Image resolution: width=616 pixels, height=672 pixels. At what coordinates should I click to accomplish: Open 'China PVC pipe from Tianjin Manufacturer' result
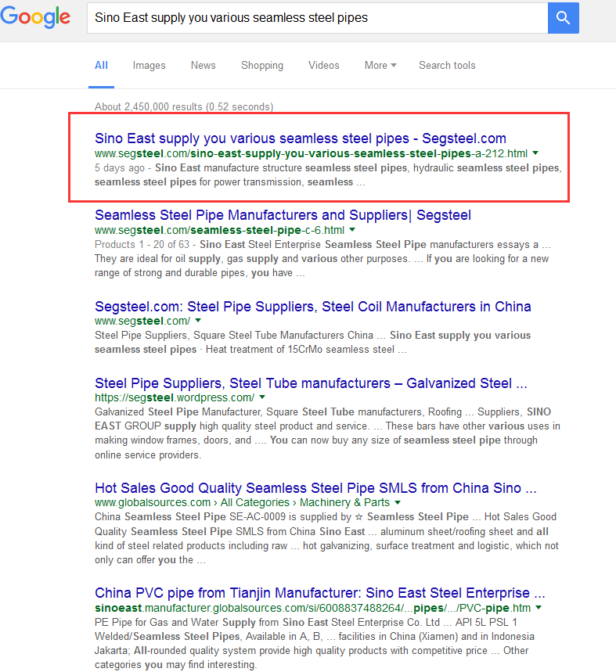pyautogui.click(x=320, y=593)
